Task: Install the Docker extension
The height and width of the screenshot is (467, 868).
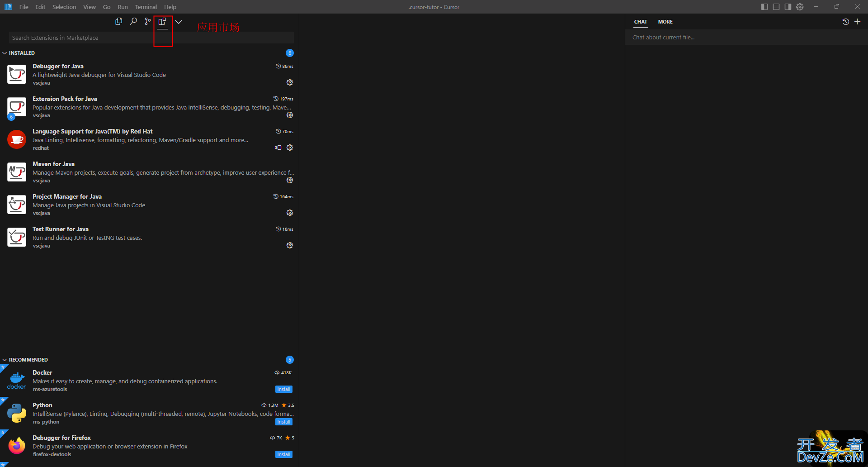Action: [x=284, y=389]
